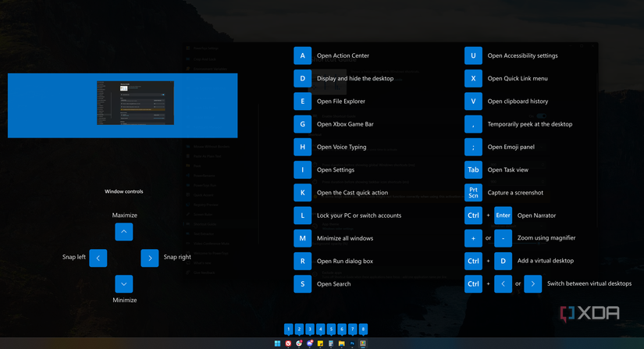Click the L key tile for Lock PC
The height and width of the screenshot is (349, 644).
pyautogui.click(x=303, y=215)
